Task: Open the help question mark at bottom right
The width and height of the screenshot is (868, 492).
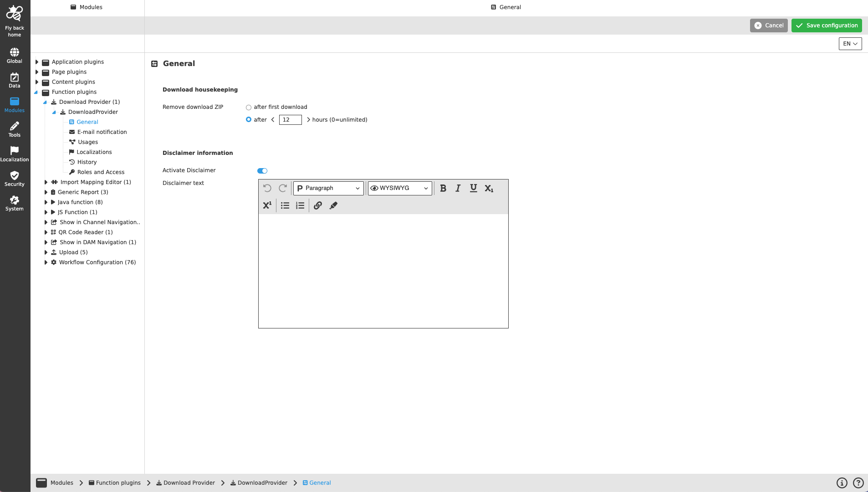Action: click(x=858, y=482)
